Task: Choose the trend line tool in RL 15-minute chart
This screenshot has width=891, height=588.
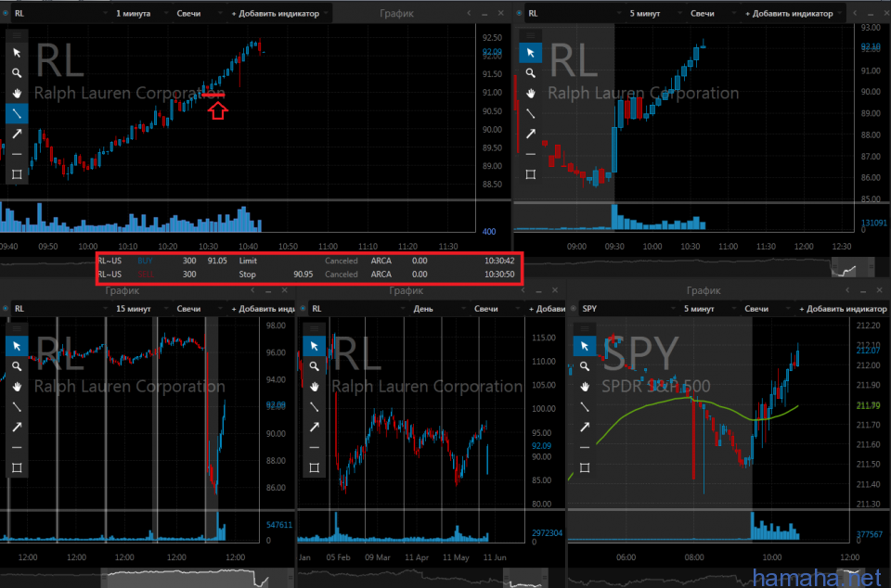Action: pos(17,407)
